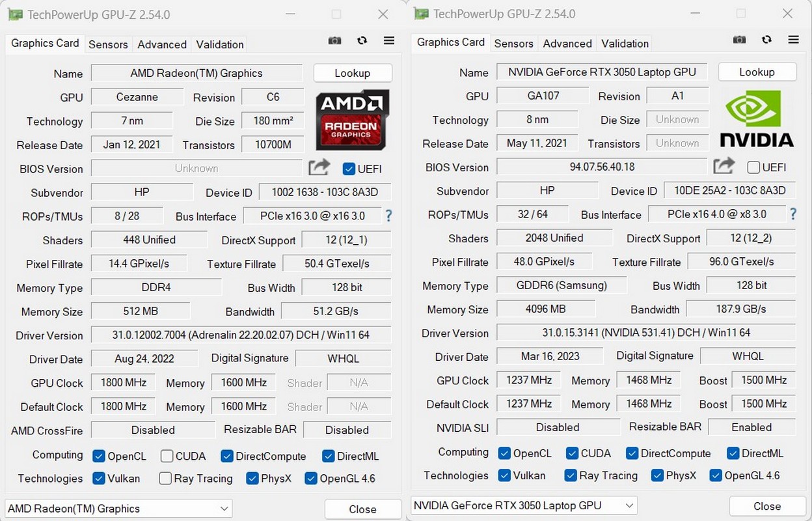
Task: Click the Bus Interface question mark in AMD window
Action: [x=388, y=216]
